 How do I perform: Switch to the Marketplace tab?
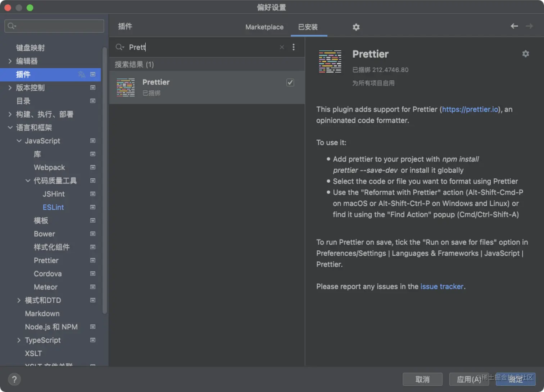pos(264,27)
